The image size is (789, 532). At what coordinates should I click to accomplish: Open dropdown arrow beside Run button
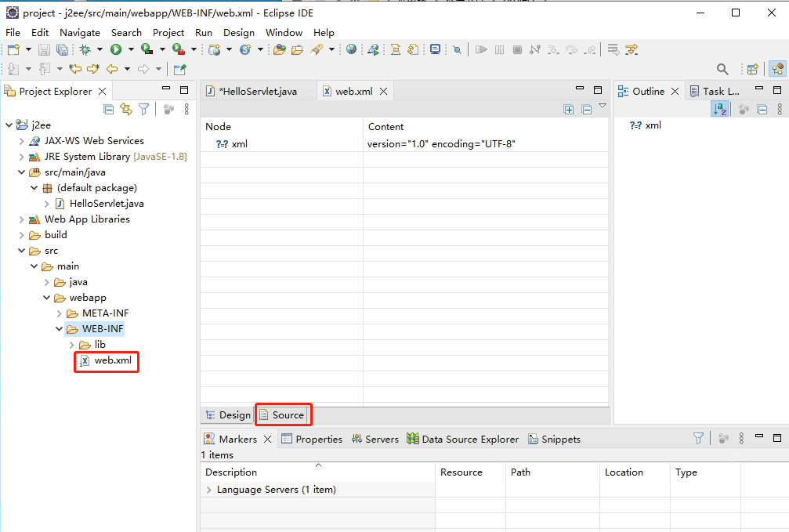coord(131,49)
